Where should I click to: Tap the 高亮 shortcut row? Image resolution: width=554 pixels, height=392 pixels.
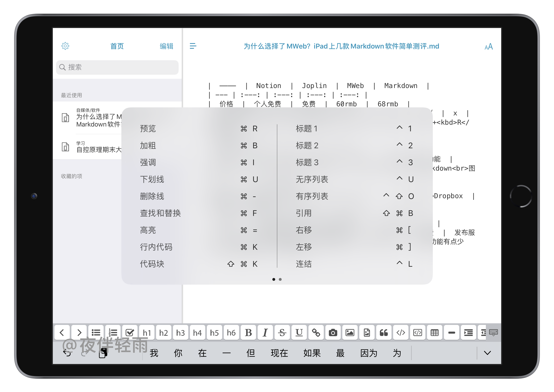(199, 230)
